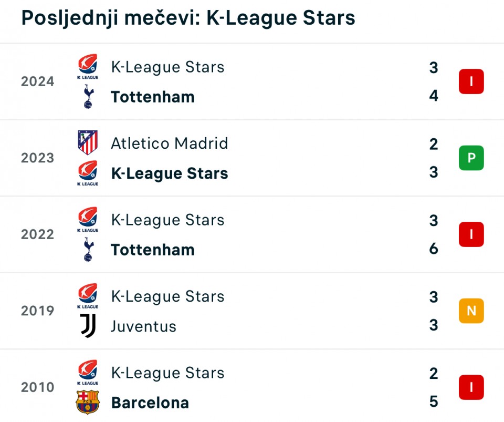Click the Barcelona crest
This screenshot has width=504, height=422.
pos(88,402)
